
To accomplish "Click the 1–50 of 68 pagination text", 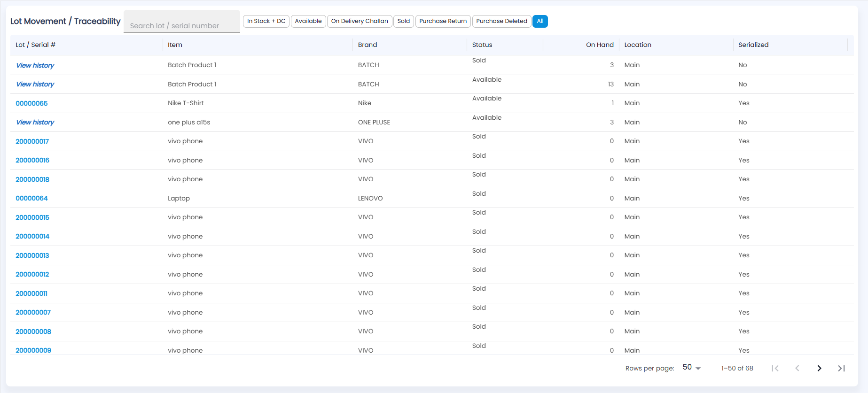I will pyautogui.click(x=737, y=368).
